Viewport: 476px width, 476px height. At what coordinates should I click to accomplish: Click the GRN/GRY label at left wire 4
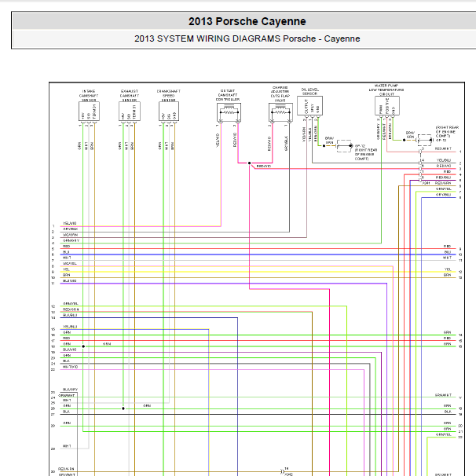tap(71, 240)
